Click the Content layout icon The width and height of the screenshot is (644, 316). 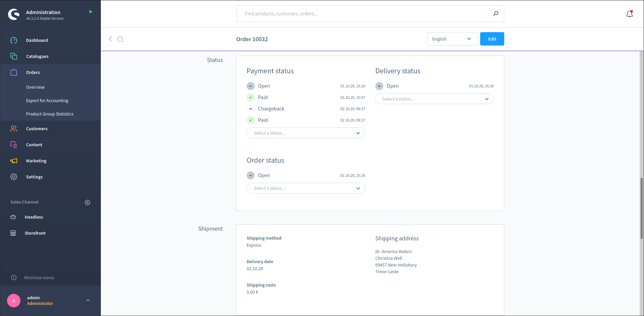coord(14,145)
